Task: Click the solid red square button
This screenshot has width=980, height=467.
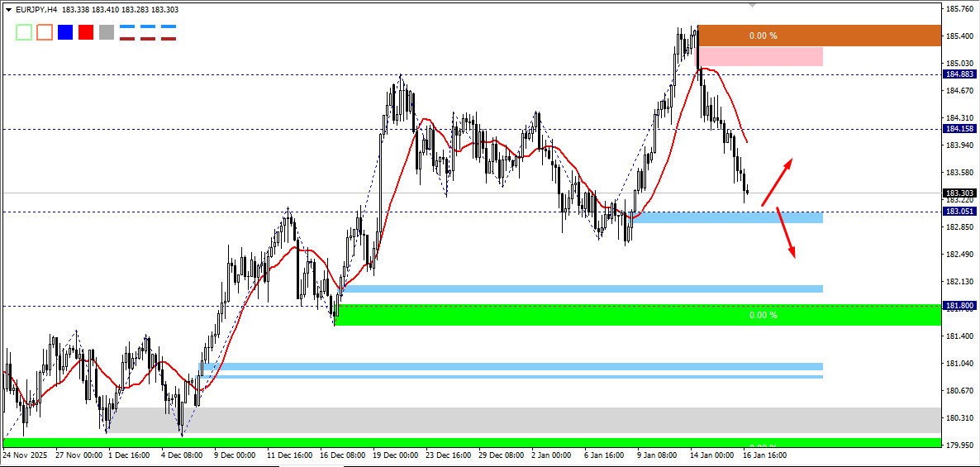Action: [86, 32]
